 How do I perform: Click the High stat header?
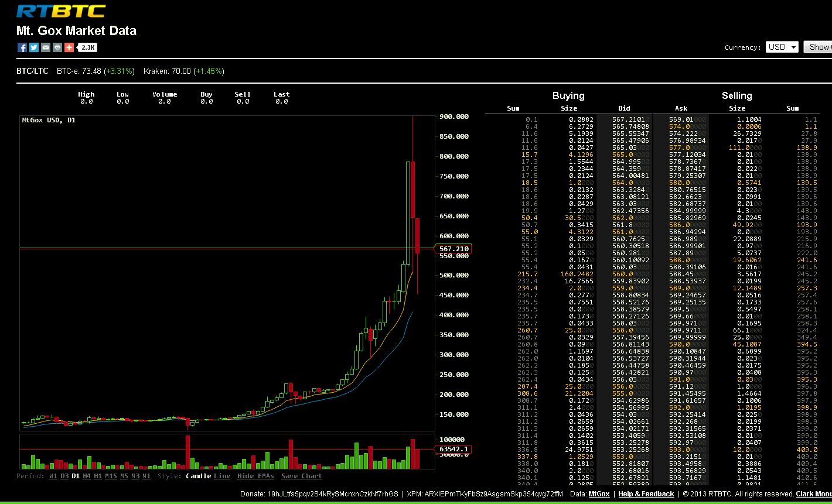[86, 94]
